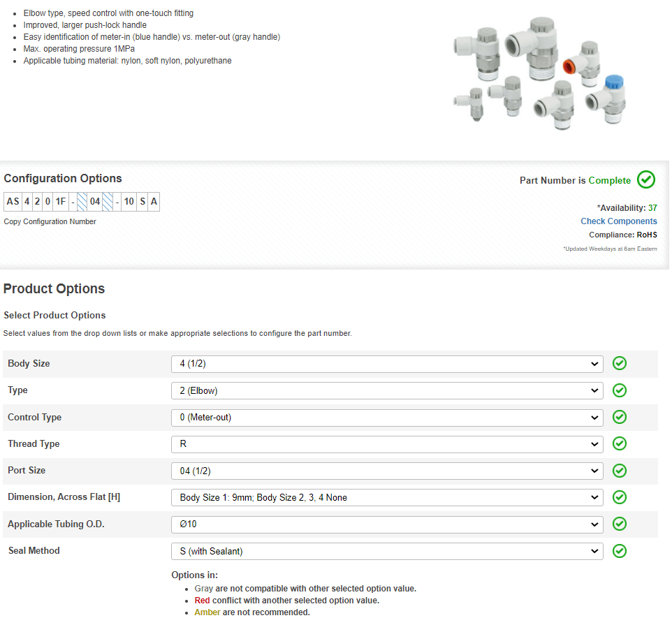Click the green check icon beside Type row

click(x=619, y=390)
